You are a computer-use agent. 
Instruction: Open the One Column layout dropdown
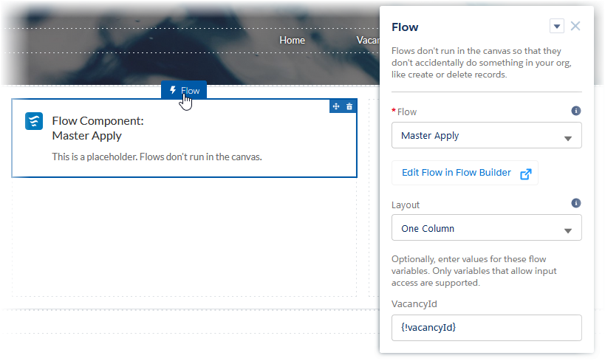tap(567, 229)
